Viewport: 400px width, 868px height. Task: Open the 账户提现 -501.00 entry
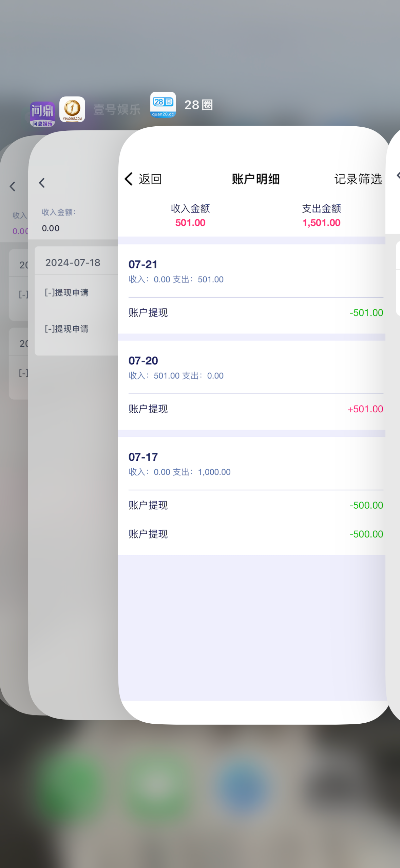pos(255,313)
